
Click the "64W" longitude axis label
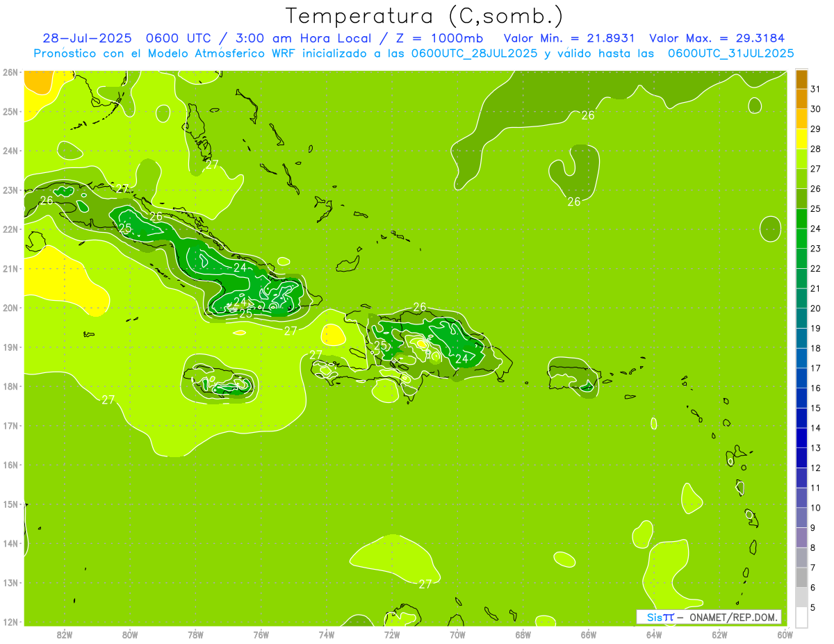[x=654, y=634]
